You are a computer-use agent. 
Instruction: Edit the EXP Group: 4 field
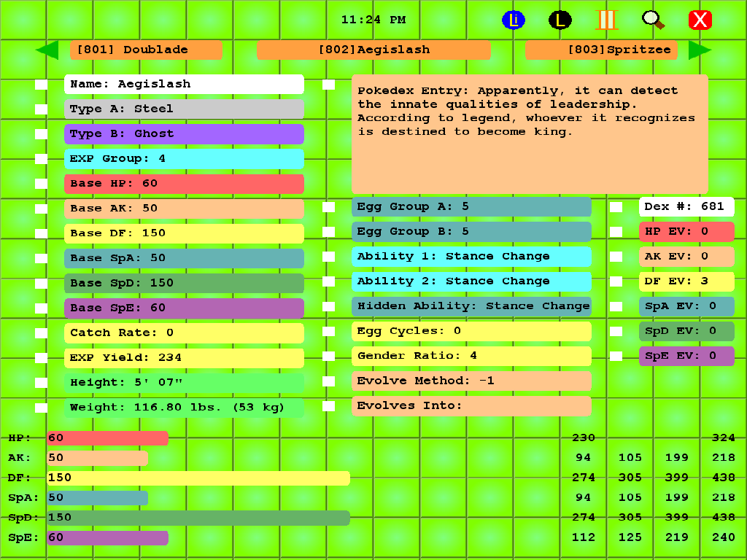tap(184, 158)
